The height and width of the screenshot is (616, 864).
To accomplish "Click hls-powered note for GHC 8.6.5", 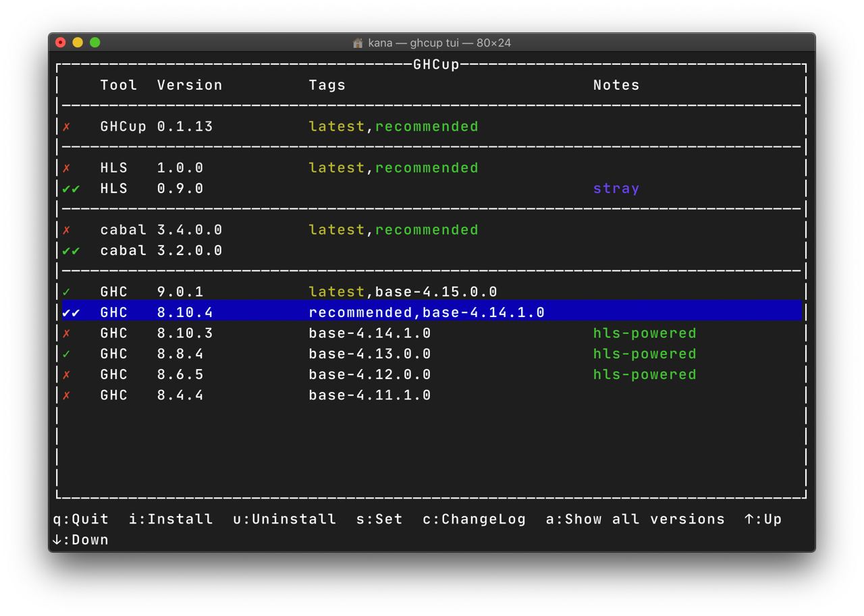I will 645,374.
